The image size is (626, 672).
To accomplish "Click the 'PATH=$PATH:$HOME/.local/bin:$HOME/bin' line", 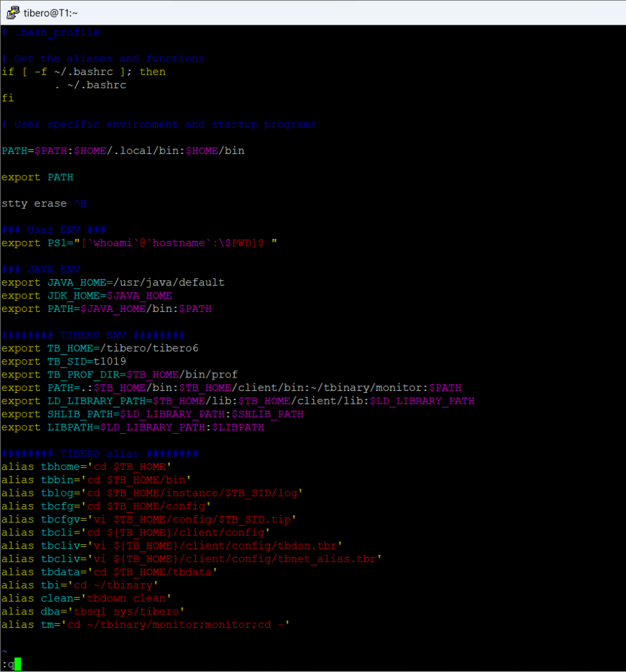I will 123,151.
